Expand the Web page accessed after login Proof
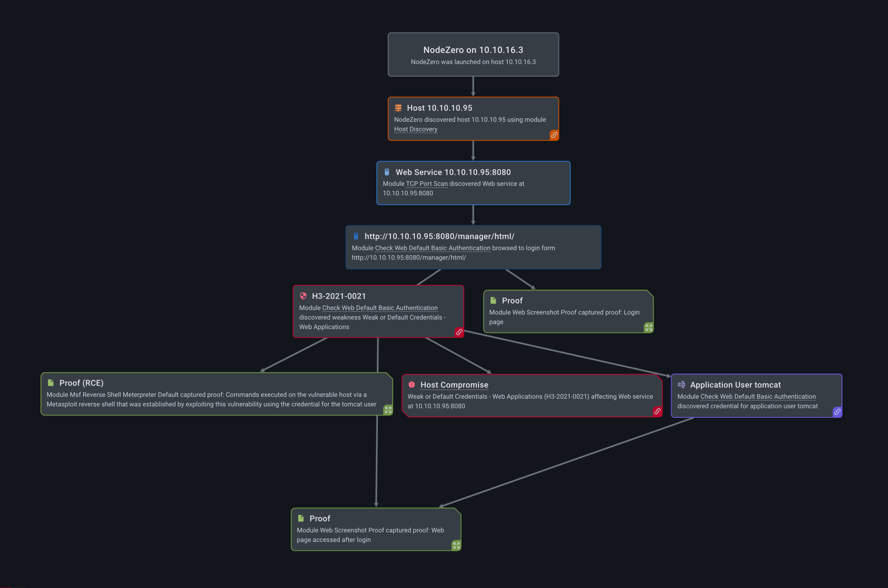Screen dimensions: 888x588 (456, 545)
